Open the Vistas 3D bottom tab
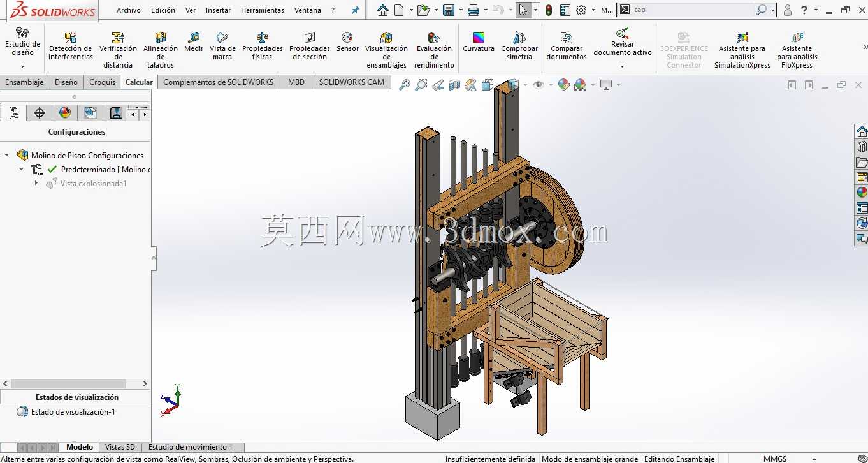 click(x=120, y=447)
